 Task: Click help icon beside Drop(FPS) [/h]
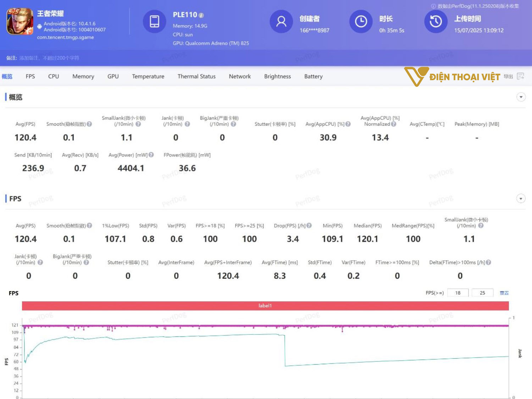pos(309,225)
